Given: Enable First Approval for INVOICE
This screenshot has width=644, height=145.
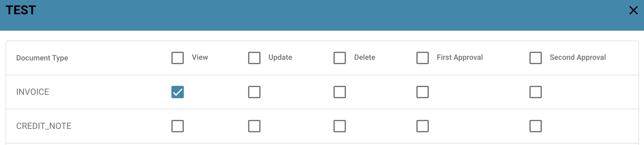Looking at the screenshot, I should [423, 92].
